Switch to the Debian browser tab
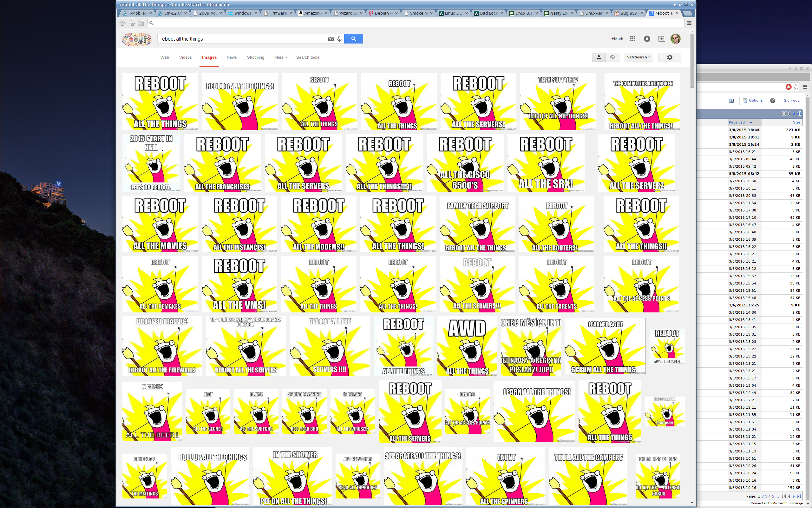 point(383,13)
